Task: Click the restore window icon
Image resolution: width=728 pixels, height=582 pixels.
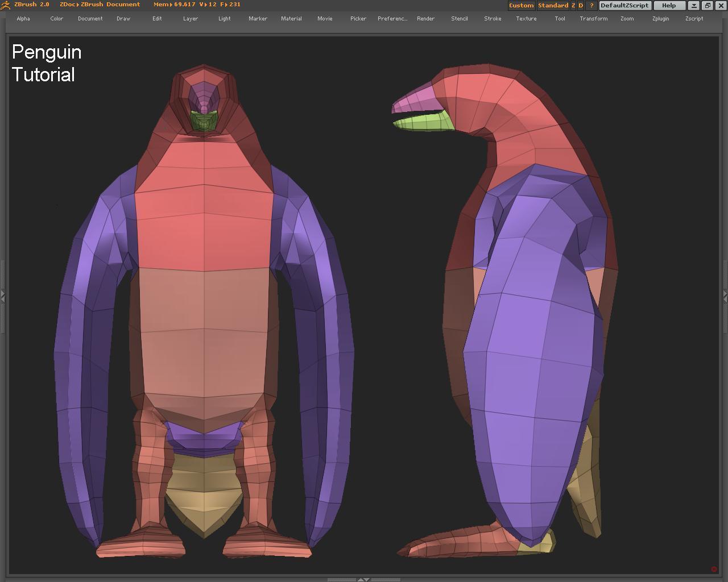Action: pyautogui.click(x=708, y=6)
